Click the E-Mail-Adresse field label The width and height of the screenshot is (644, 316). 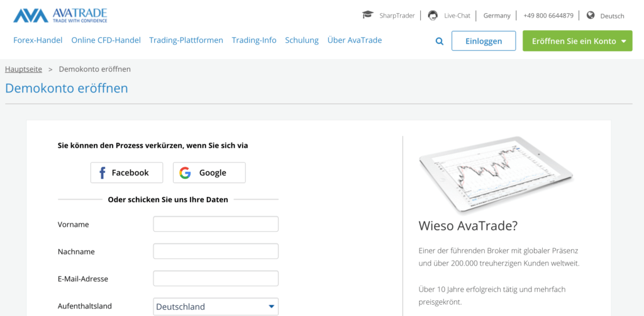(83, 279)
